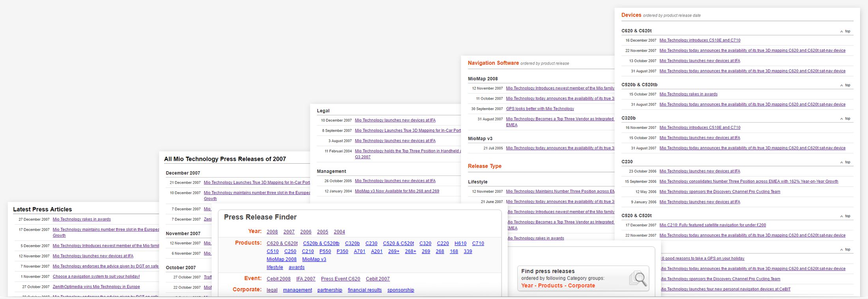Open 27 December 2007 'rakes in awards' article
Image resolution: width=868 pixels, height=299 pixels.
(x=82, y=219)
